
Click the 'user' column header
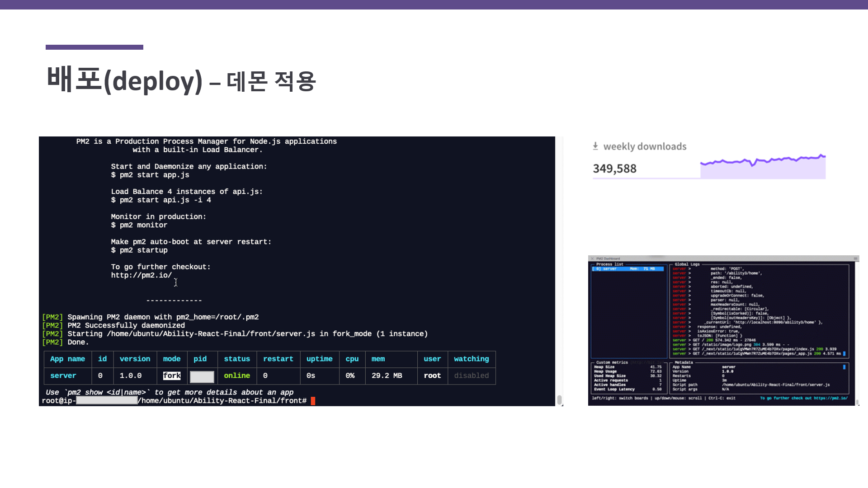[432, 359]
